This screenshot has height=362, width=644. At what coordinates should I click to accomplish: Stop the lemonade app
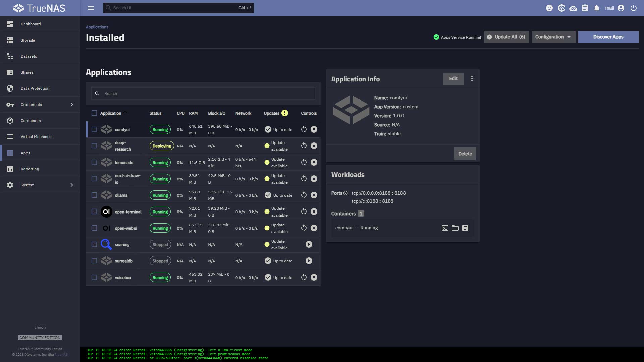pyautogui.click(x=314, y=162)
